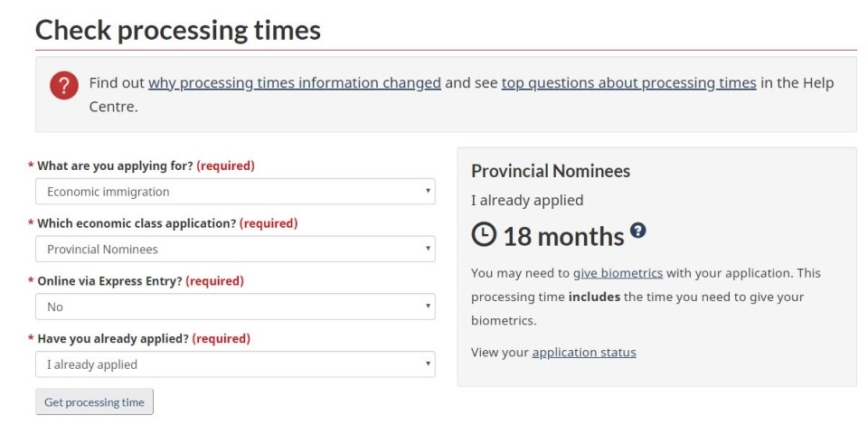Screen dimensions: 868x425
Task: Click the Get processing time button
Action: coord(94,402)
